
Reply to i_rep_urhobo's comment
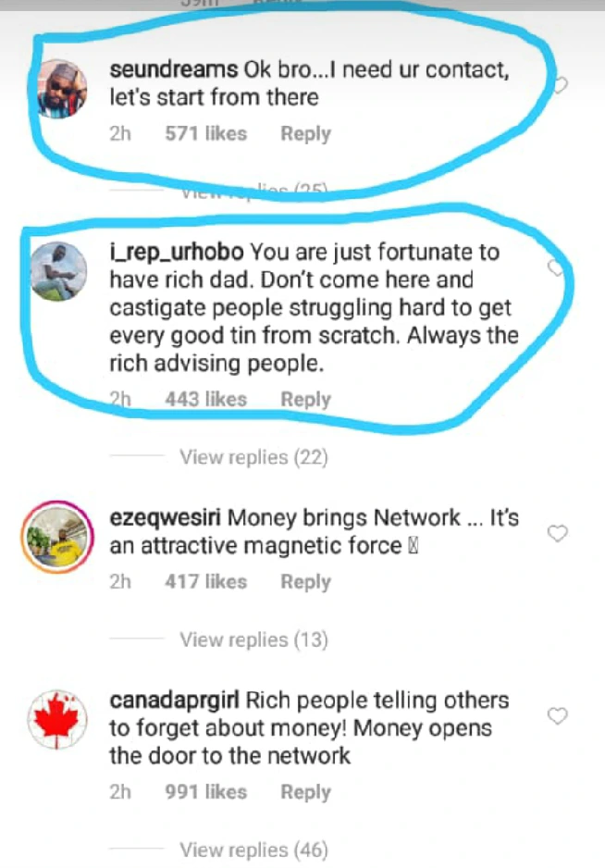[305, 399]
